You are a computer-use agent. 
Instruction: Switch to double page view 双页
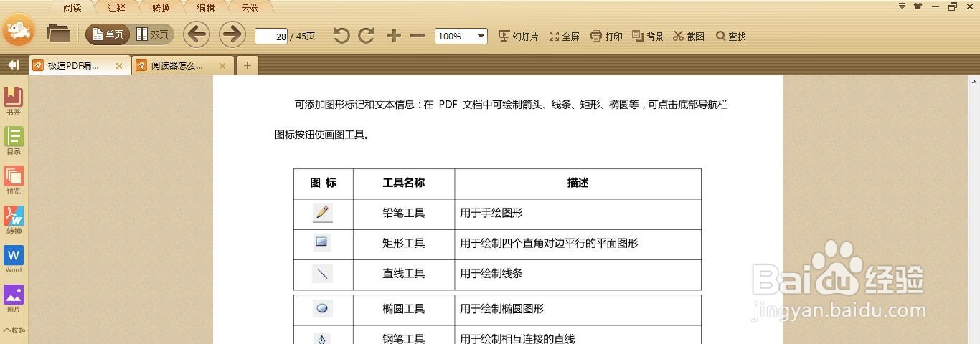pyautogui.click(x=153, y=34)
